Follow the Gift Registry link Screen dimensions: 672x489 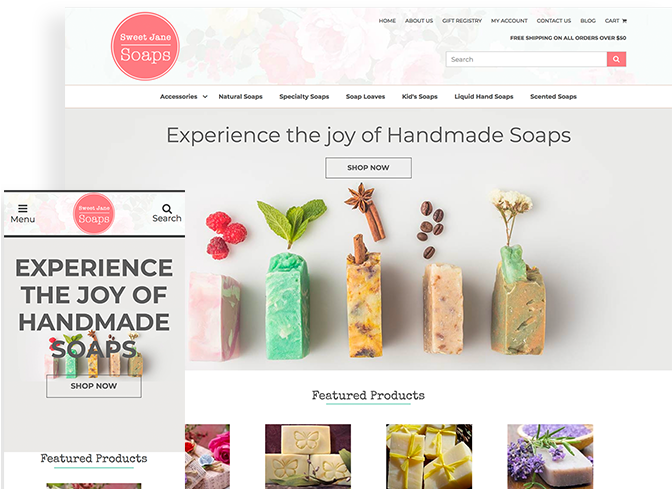(x=462, y=21)
